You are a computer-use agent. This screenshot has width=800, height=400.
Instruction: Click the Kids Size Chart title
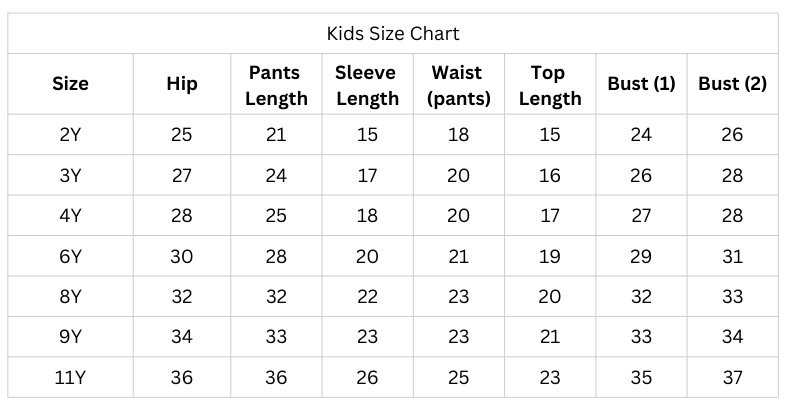(393, 33)
